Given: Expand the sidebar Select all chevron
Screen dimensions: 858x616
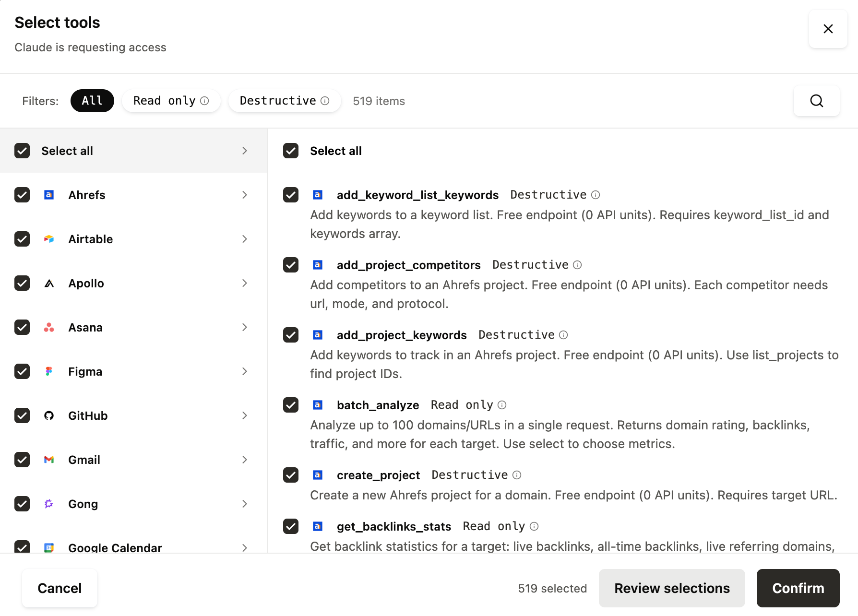Looking at the screenshot, I should click(245, 151).
